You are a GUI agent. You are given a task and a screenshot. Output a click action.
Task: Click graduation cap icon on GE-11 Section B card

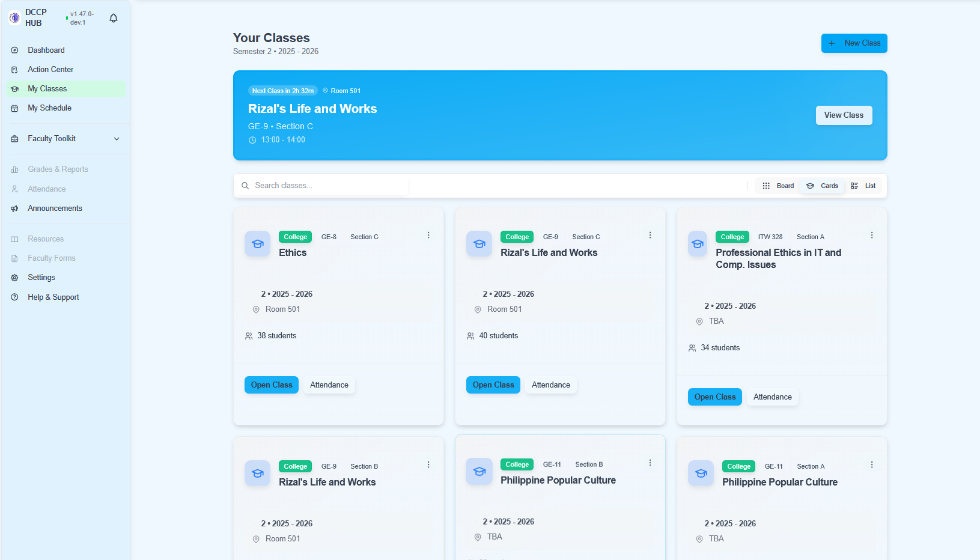tap(479, 472)
